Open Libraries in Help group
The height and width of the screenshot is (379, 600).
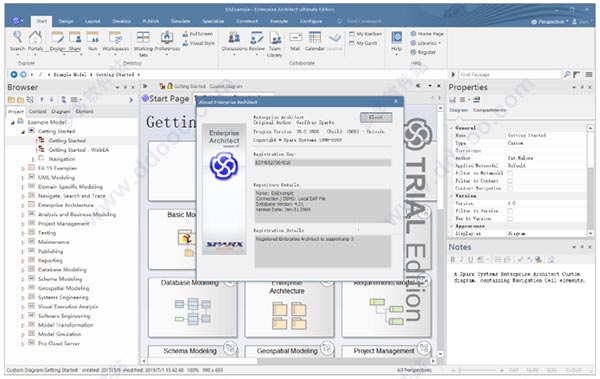(x=426, y=43)
